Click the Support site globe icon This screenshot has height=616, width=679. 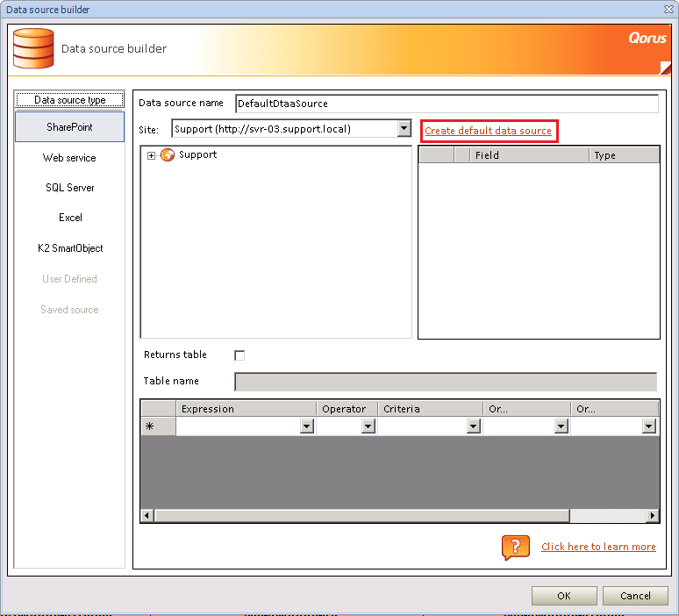click(x=168, y=154)
